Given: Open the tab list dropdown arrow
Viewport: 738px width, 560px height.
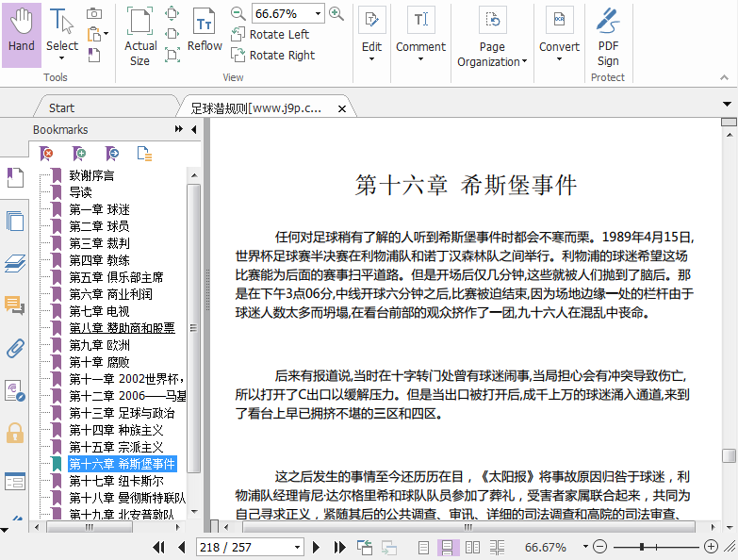Looking at the screenshot, I should pos(728,104).
